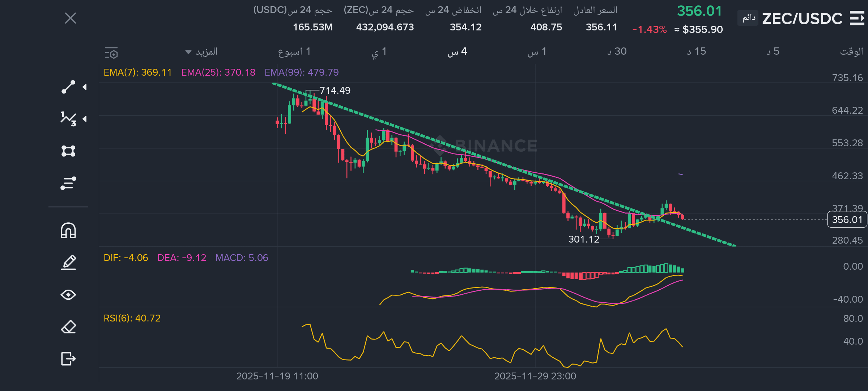This screenshot has height=391, width=868.
Task: Open the ZEC/USDC pair selector
Action: (802, 18)
